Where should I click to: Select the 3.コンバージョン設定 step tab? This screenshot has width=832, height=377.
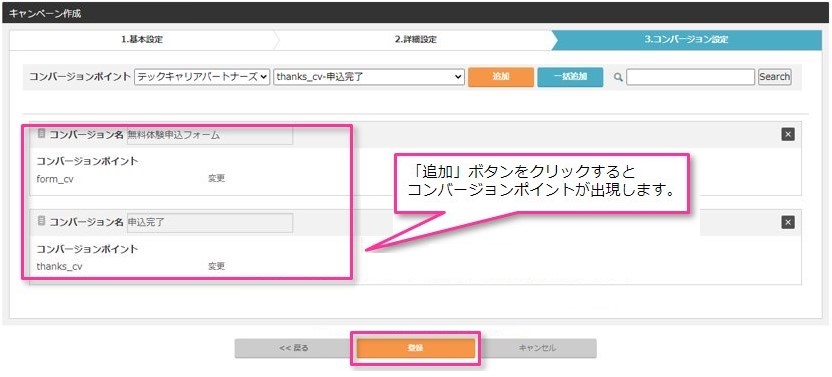[687, 40]
